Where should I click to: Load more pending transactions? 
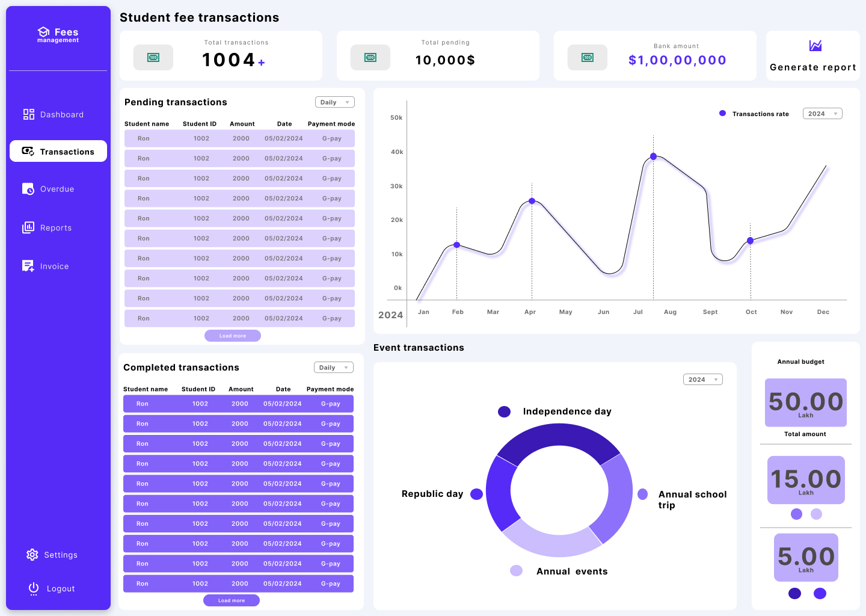click(x=233, y=336)
